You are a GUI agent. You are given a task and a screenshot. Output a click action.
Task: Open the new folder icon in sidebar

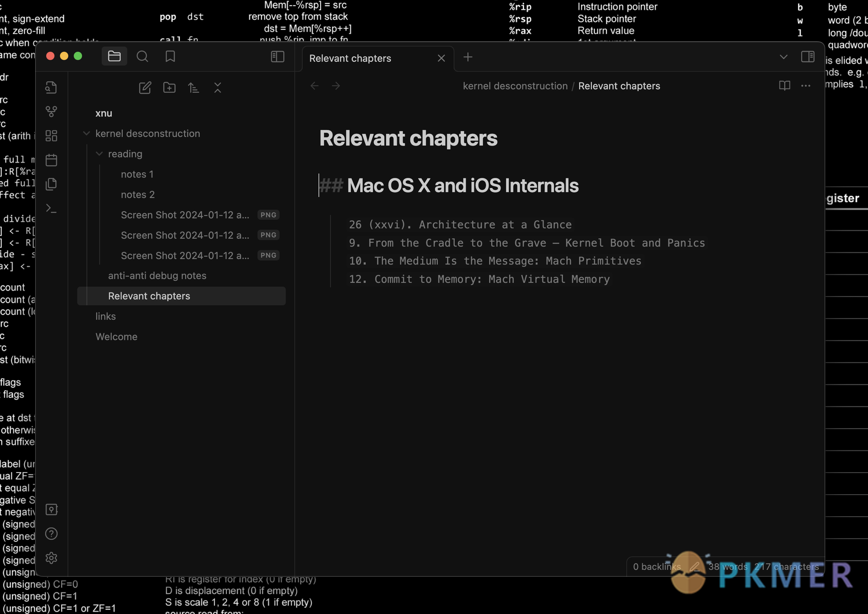coord(170,87)
